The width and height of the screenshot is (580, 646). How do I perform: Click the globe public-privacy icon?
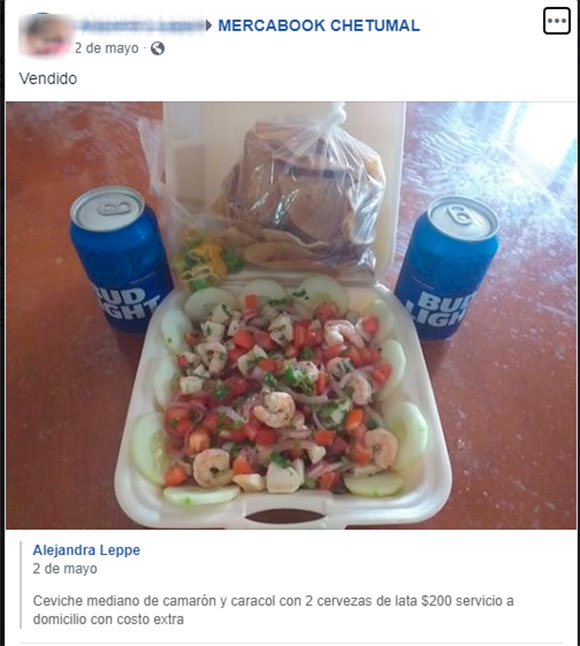(x=157, y=49)
